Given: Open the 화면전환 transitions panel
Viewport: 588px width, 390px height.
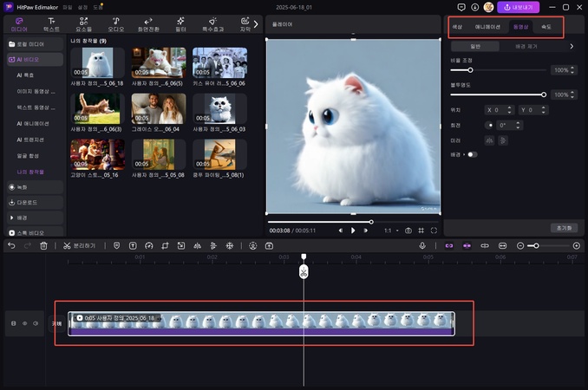Looking at the screenshot, I should [148, 23].
